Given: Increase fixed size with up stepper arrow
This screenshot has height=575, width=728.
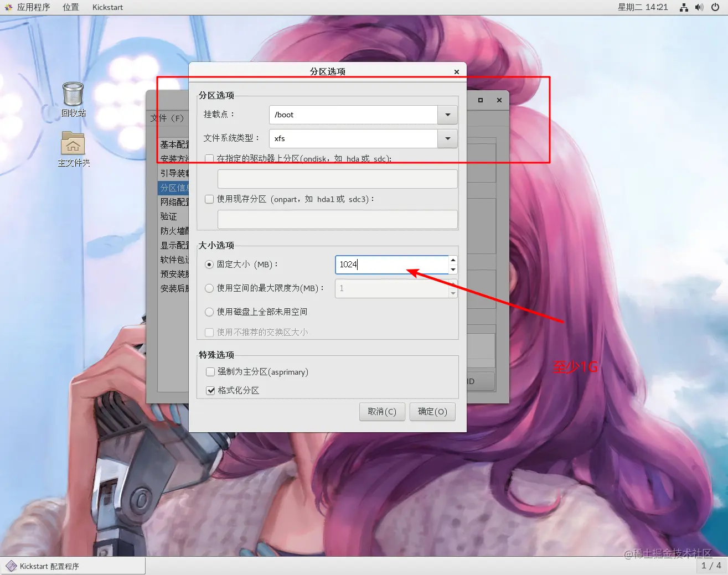Looking at the screenshot, I should point(453,260).
